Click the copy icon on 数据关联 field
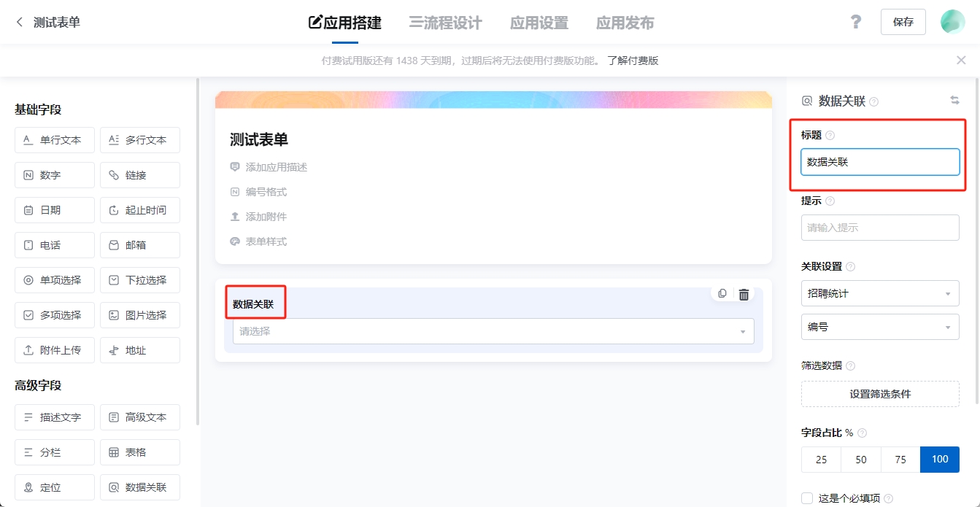 coord(722,293)
